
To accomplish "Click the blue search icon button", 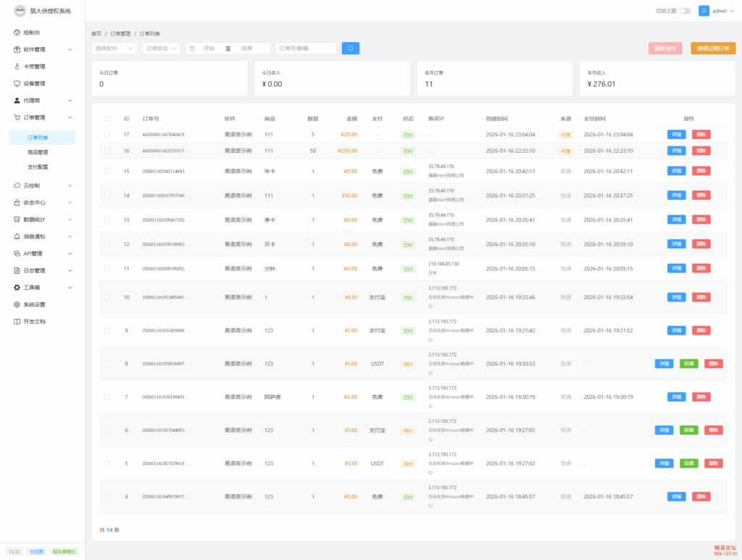I will [350, 49].
